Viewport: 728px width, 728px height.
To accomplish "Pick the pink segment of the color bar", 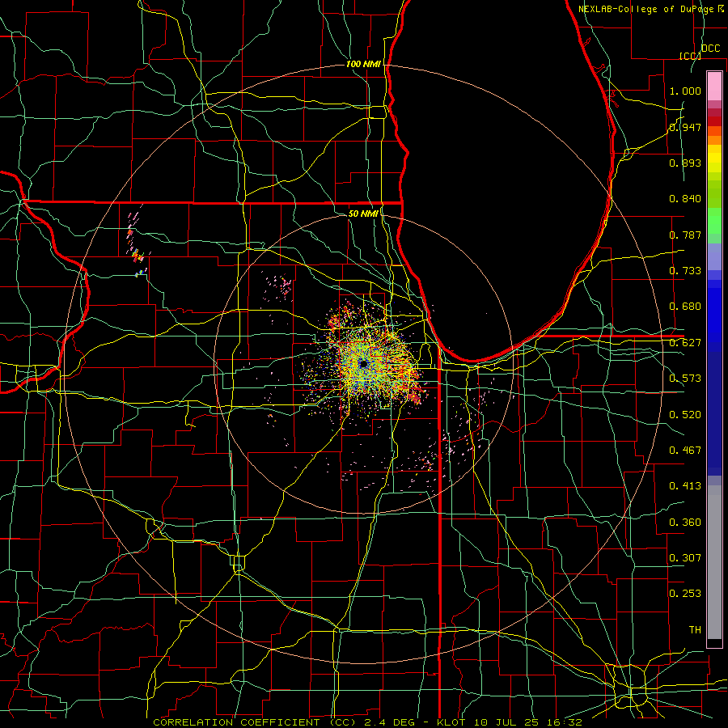I will (714, 86).
